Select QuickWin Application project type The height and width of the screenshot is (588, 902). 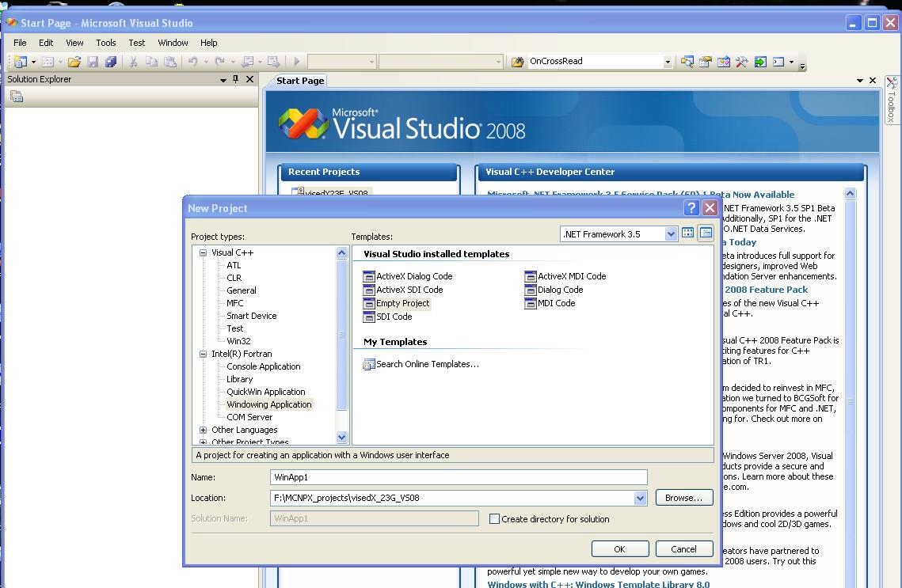pyautogui.click(x=266, y=392)
